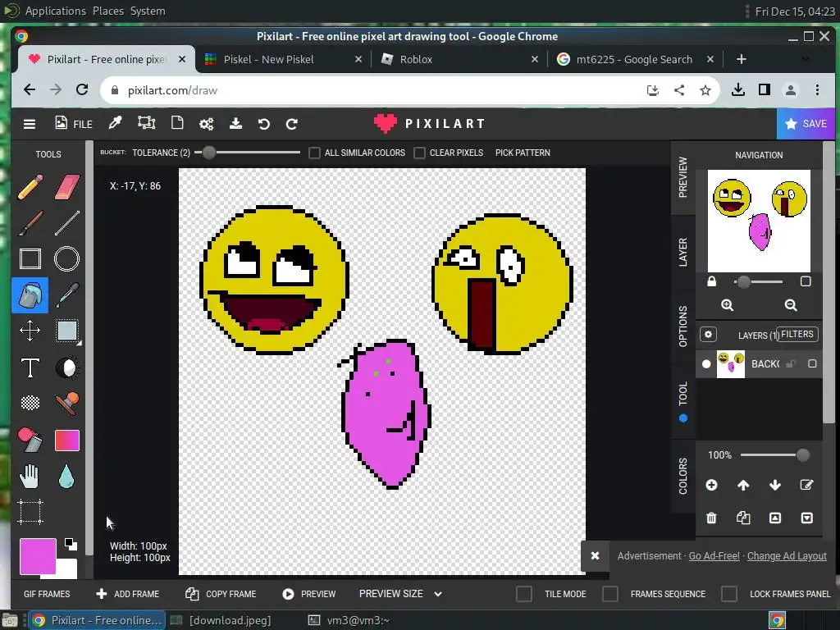Select the Color Replace tool
This screenshot has height=630, width=840.
pos(30,440)
